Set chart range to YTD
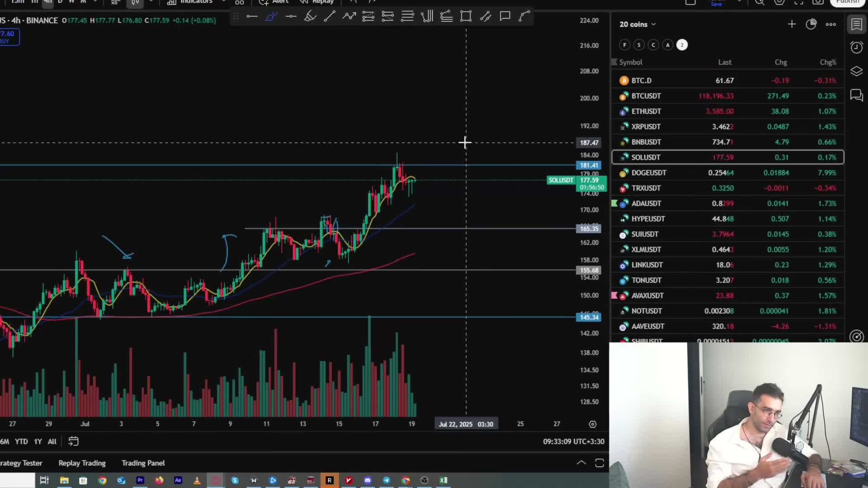Screen dimensions: 868x488 click(21, 441)
